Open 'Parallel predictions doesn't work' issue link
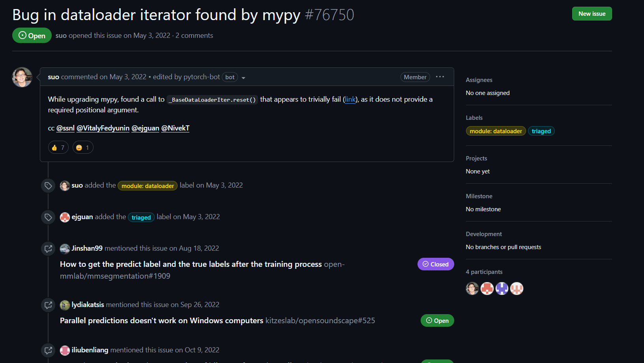 [161, 321]
